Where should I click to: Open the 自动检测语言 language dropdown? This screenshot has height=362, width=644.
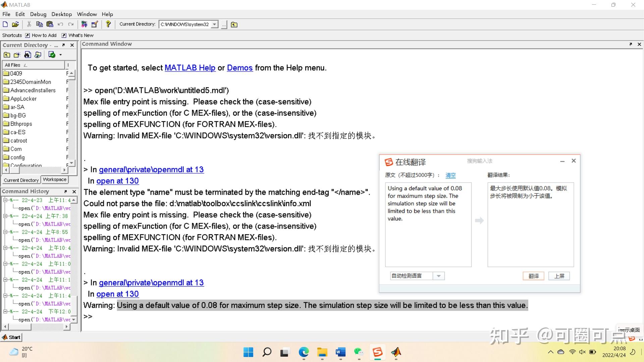pyautogui.click(x=438, y=276)
